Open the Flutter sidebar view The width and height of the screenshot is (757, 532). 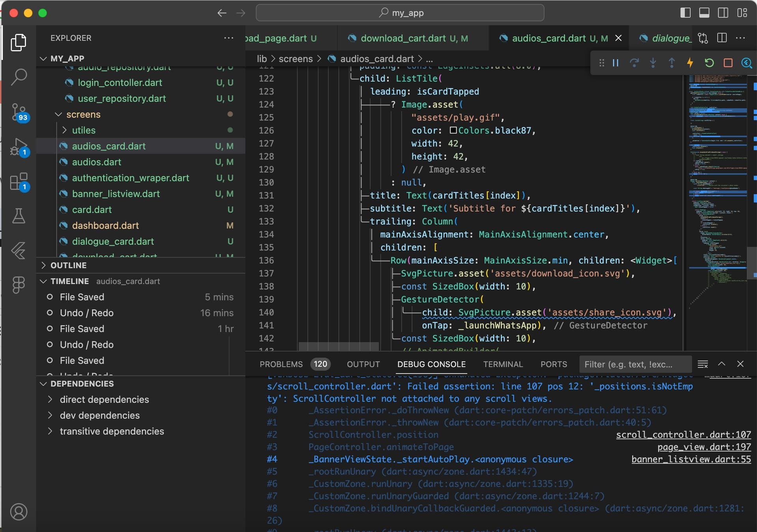click(x=19, y=250)
